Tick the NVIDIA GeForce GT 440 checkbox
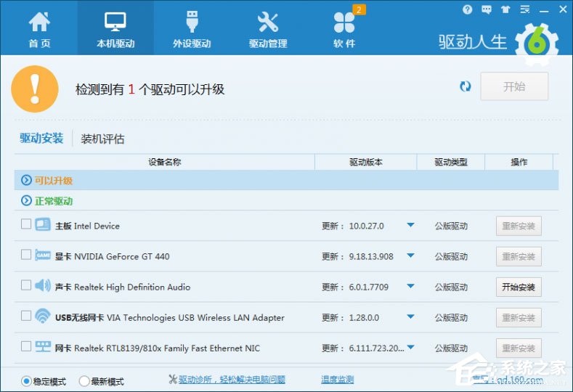The width and height of the screenshot is (573, 392). click(x=26, y=254)
